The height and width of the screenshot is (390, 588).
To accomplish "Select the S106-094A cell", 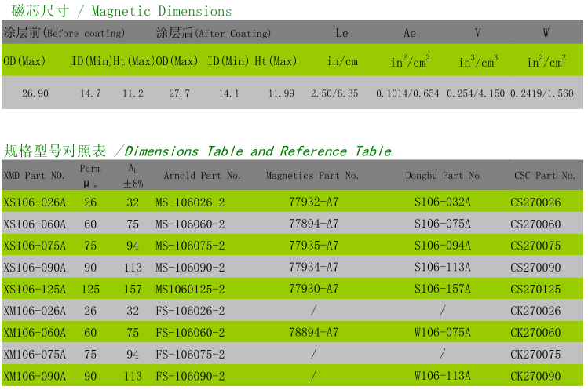I will [x=443, y=246].
